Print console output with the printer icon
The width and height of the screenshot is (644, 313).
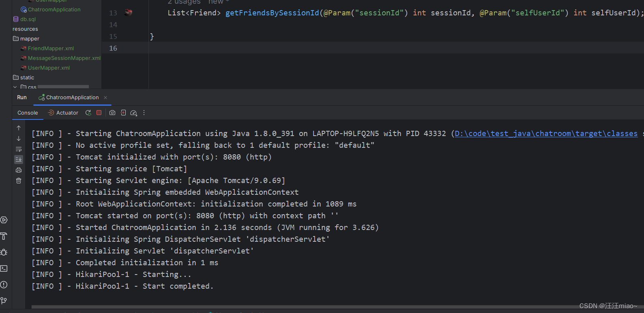coord(19,170)
